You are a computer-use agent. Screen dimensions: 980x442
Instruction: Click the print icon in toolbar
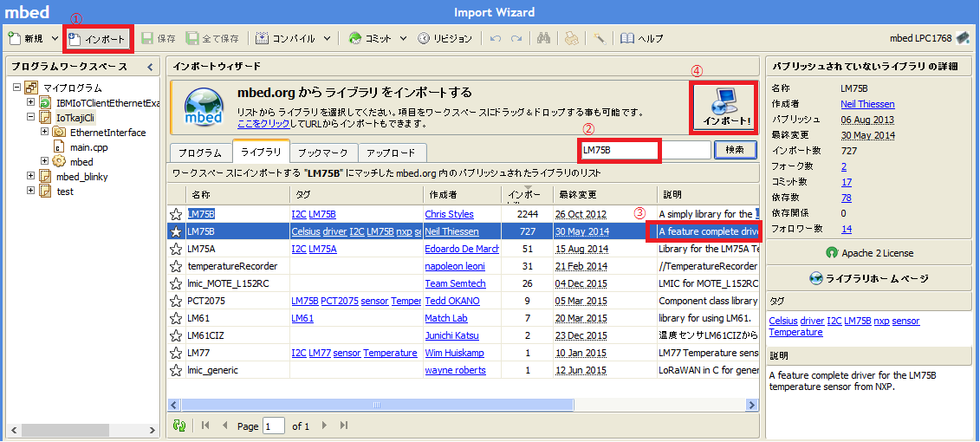point(570,39)
